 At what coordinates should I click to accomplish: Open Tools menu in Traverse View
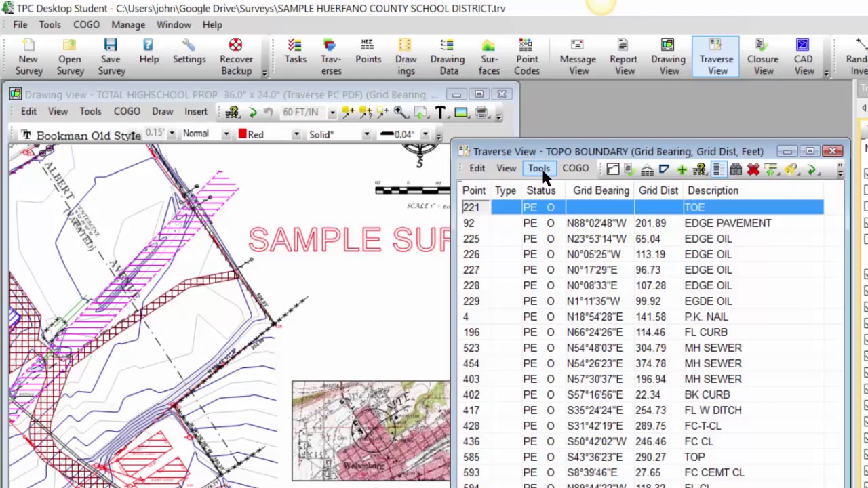pyautogui.click(x=538, y=168)
